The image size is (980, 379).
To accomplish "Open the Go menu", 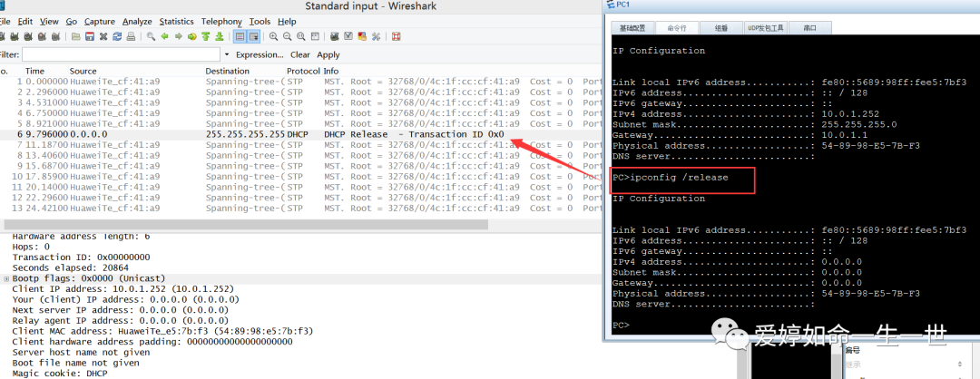I will point(72,21).
